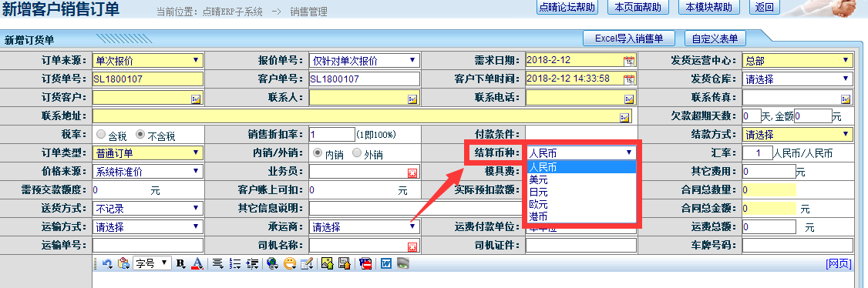Open the bold text formatting icon
The height and width of the screenshot is (288, 868).
[x=180, y=263]
